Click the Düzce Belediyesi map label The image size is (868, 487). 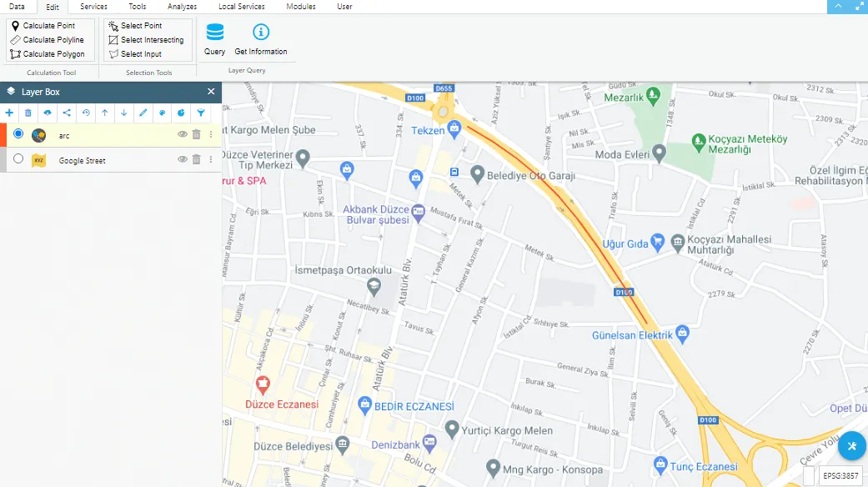pos(294,446)
